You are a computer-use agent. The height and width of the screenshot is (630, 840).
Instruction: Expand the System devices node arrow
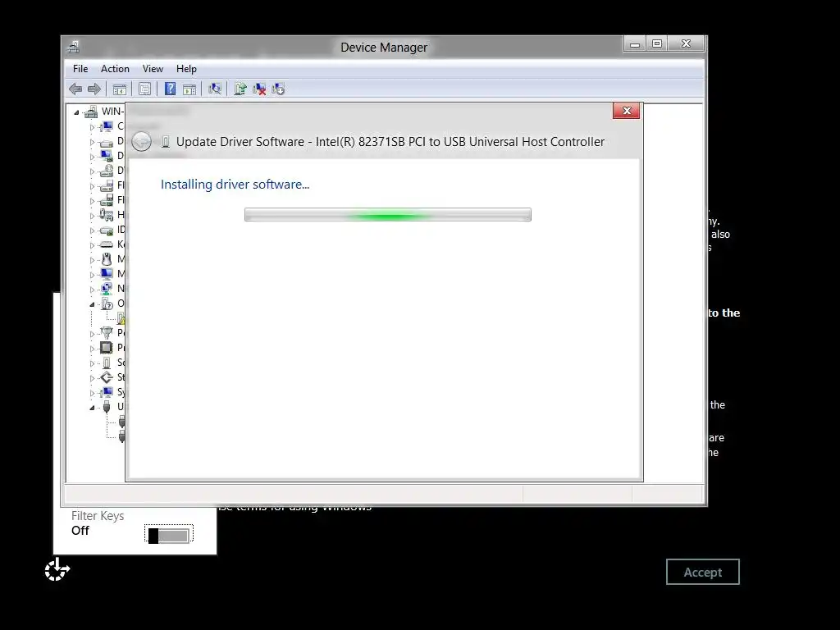[x=92, y=393]
